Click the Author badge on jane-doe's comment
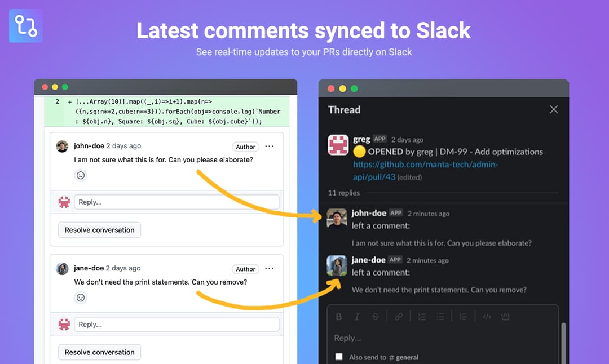Screen dimensions: 609x364 point(245,269)
